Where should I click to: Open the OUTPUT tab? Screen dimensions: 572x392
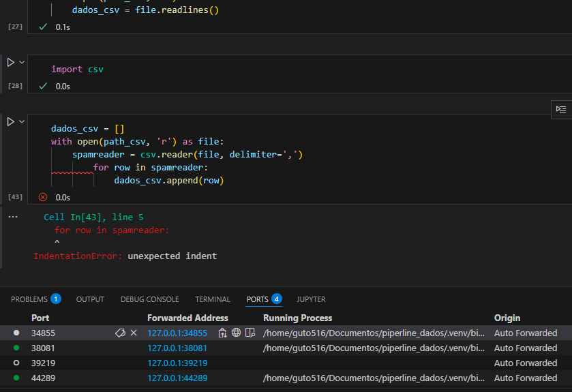90,299
